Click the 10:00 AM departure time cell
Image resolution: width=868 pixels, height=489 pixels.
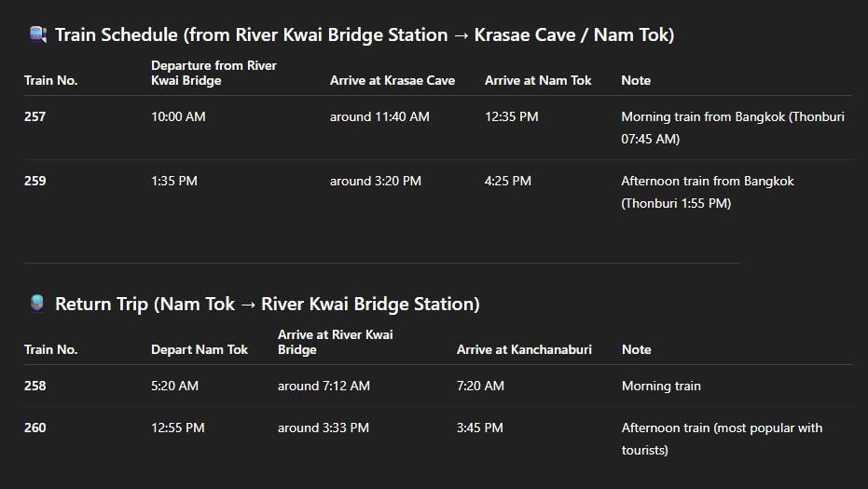coord(178,117)
